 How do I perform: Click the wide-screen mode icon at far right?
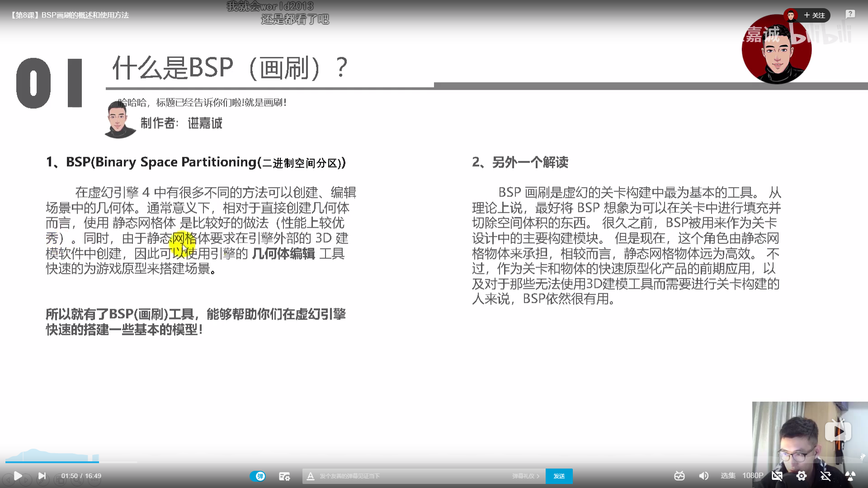point(849,475)
